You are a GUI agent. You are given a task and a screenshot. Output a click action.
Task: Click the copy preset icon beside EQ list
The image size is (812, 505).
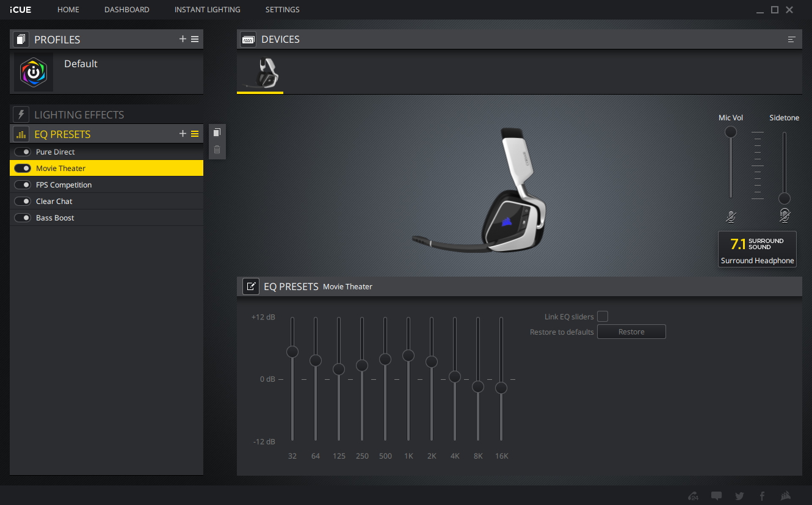coord(217,133)
